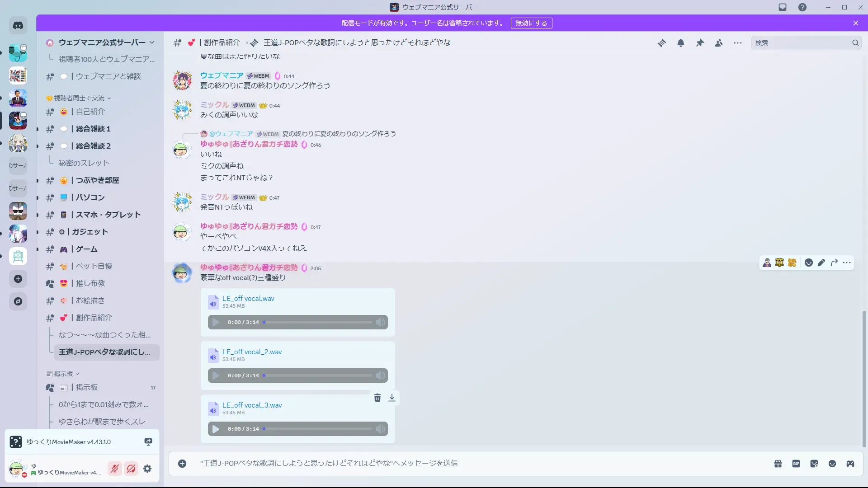Delete the LE_off vocal_3.wav attachment
This screenshot has width=868, height=488.
(377, 398)
